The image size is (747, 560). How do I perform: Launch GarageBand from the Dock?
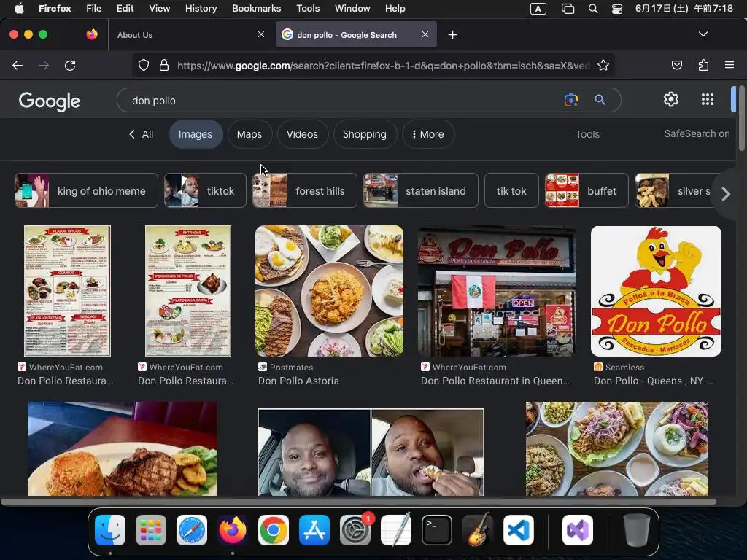(x=478, y=530)
